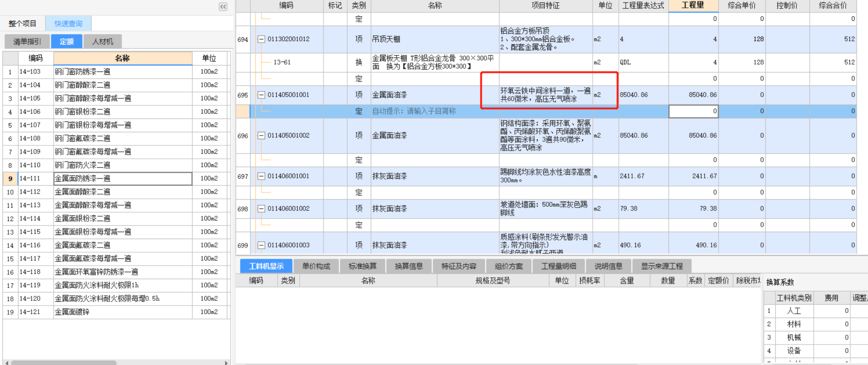The height and width of the screenshot is (365, 868).
Task: Select quota 14-119 金属面防火涂料耐火极限1h
Action: [116, 285]
